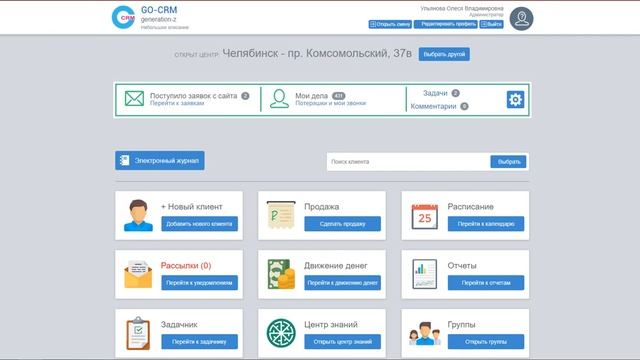Click Открыть центр знаний button
Image resolution: width=640 pixels, height=360 pixels.
point(342,342)
